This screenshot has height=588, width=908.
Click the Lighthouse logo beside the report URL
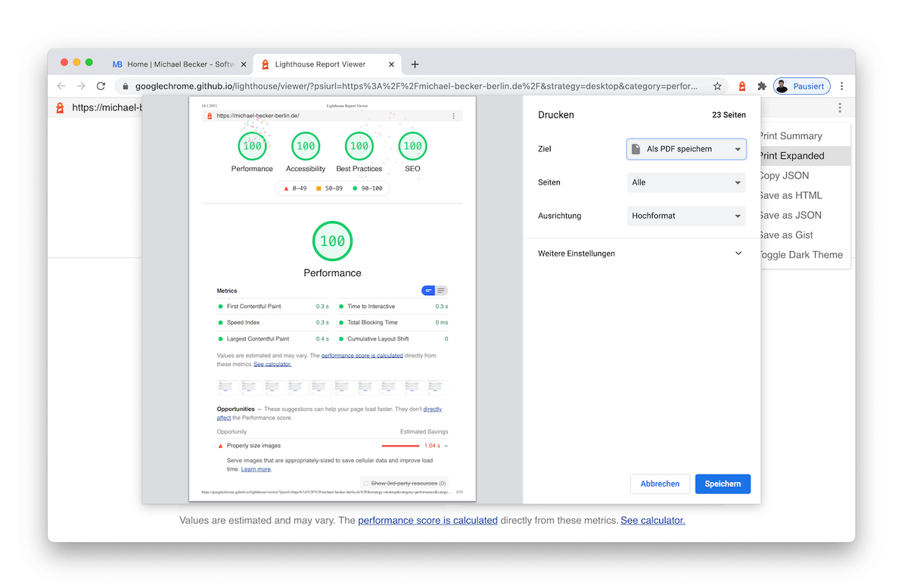point(61,108)
